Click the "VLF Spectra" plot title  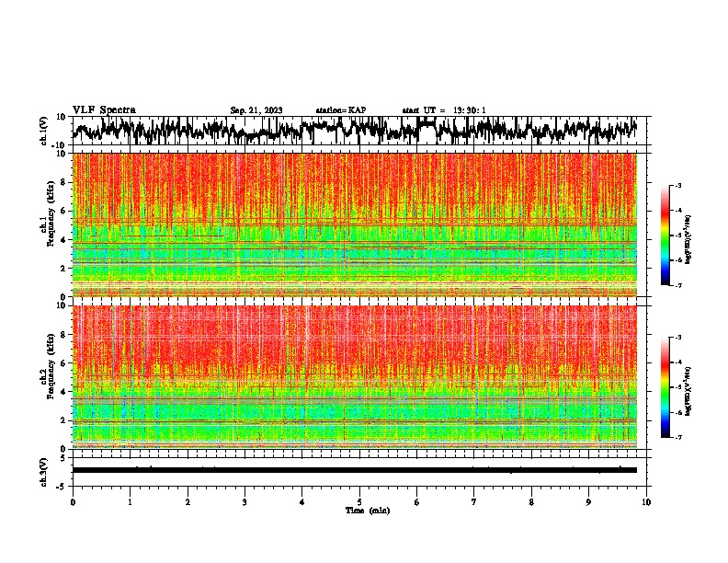click(x=104, y=109)
